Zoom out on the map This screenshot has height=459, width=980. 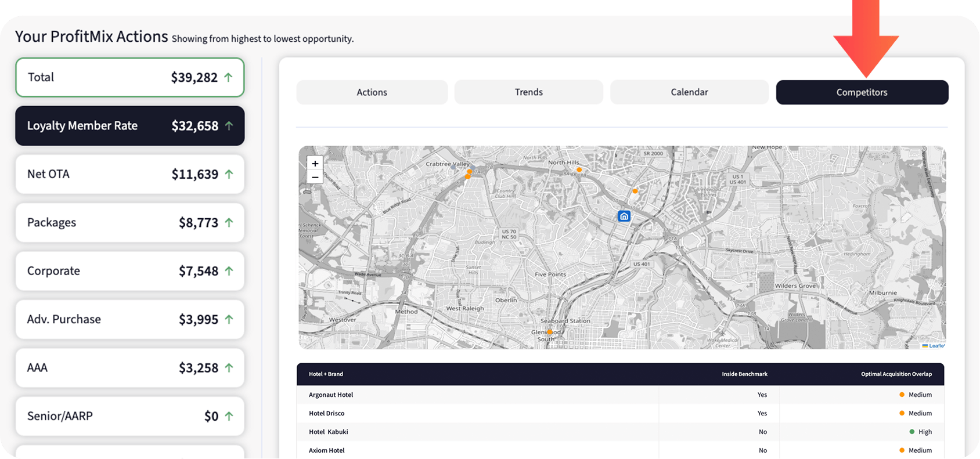point(315,177)
